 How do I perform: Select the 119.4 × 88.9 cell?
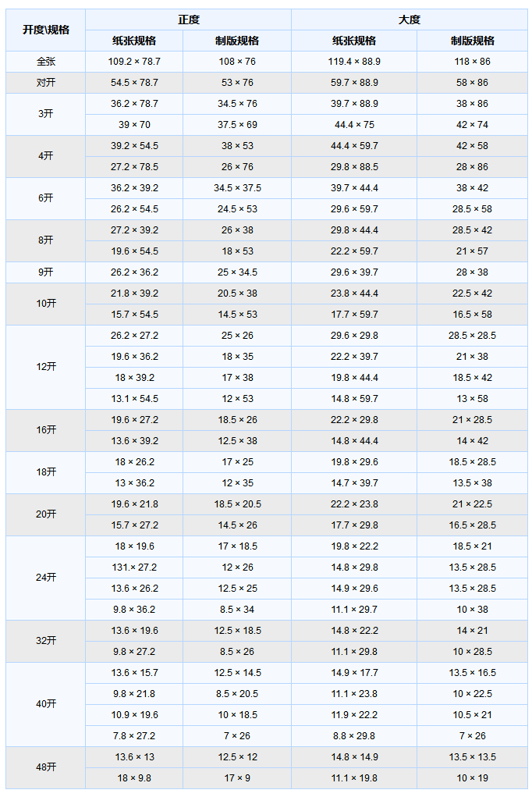pos(354,62)
